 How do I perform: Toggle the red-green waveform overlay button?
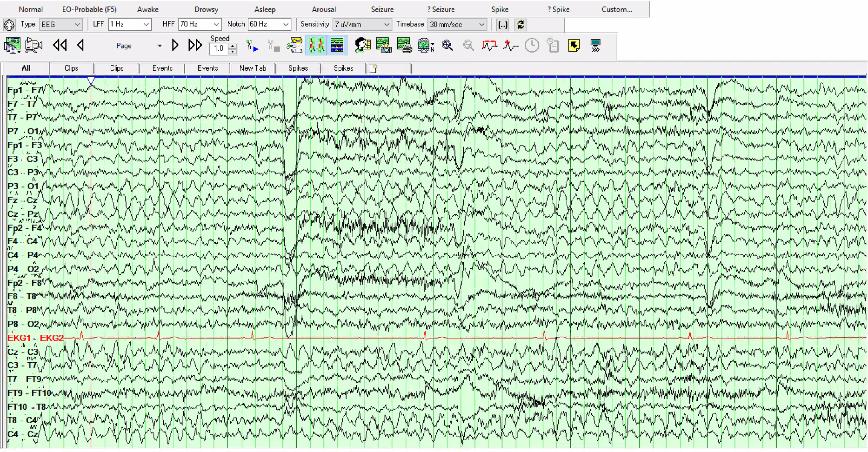(x=316, y=46)
